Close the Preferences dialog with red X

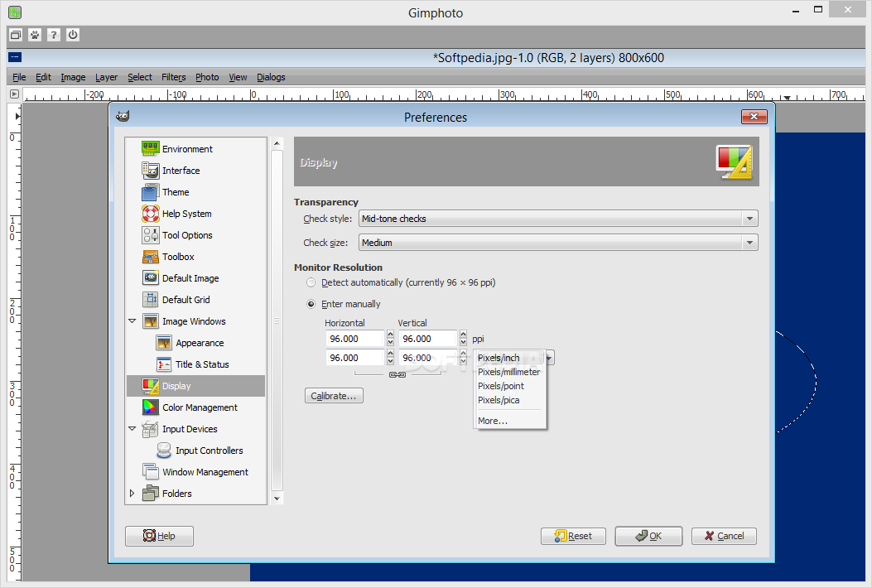tap(754, 116)
